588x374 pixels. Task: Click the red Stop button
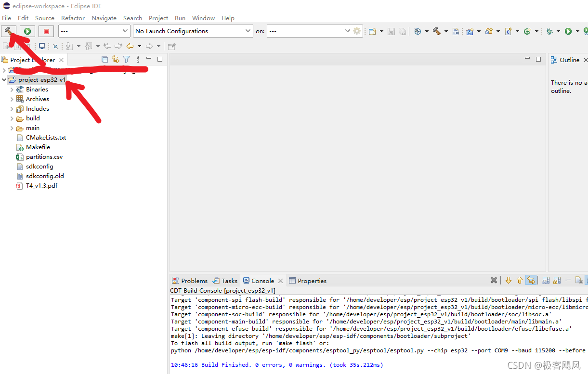(x=46, y=31)
